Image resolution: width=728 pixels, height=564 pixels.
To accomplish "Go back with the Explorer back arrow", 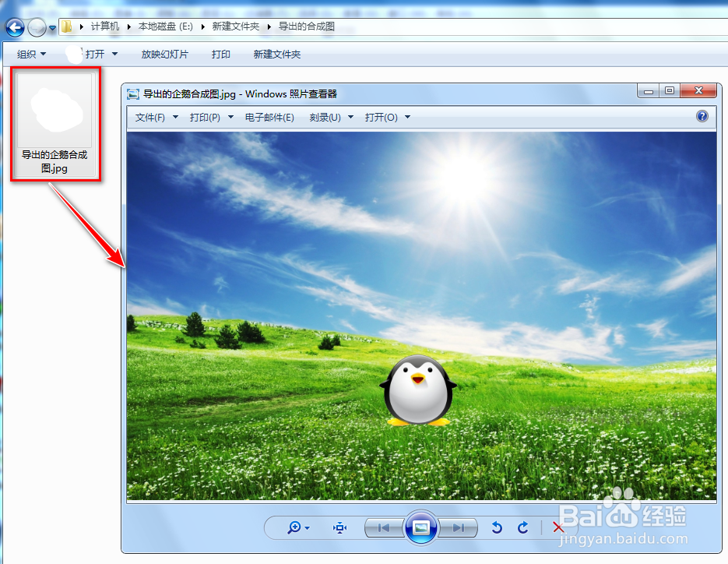I will tap(15, 27).
